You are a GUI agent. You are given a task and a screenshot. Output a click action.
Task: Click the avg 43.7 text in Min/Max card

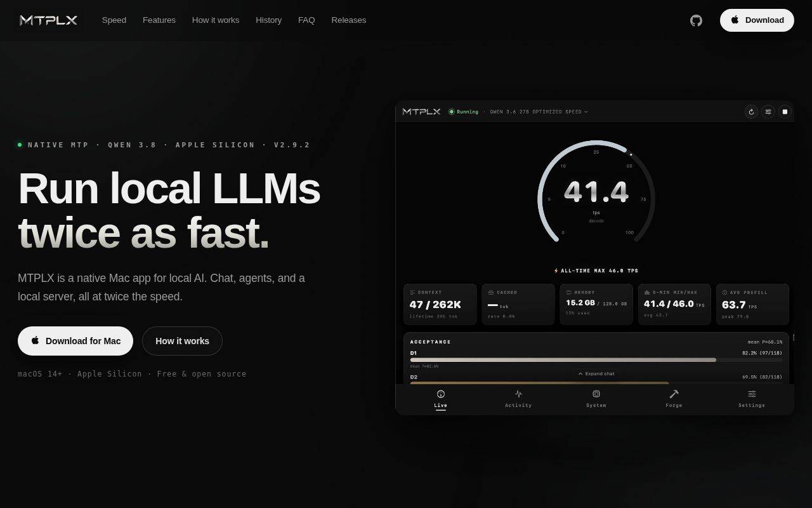pyautogui.click(x=656, y=315)
